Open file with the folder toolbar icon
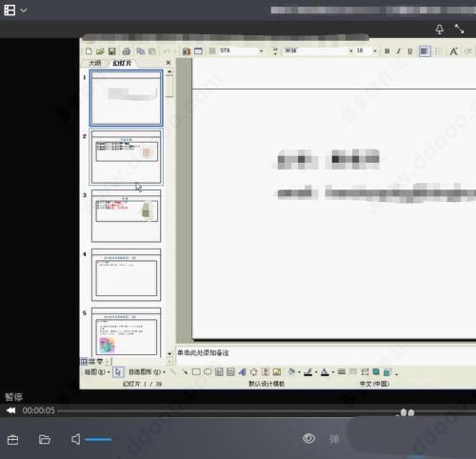Screen dimensions: 476x459 (100, 51)
